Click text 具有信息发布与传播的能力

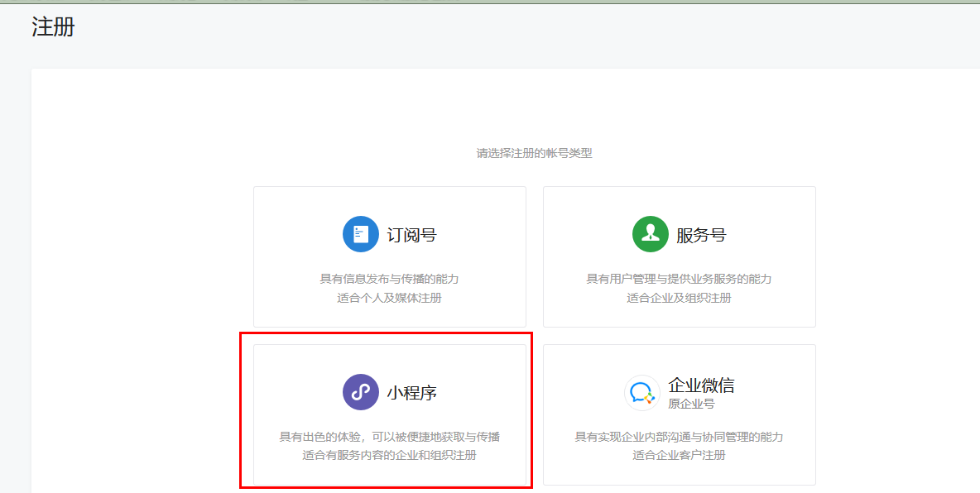click(x=389, y=279)
